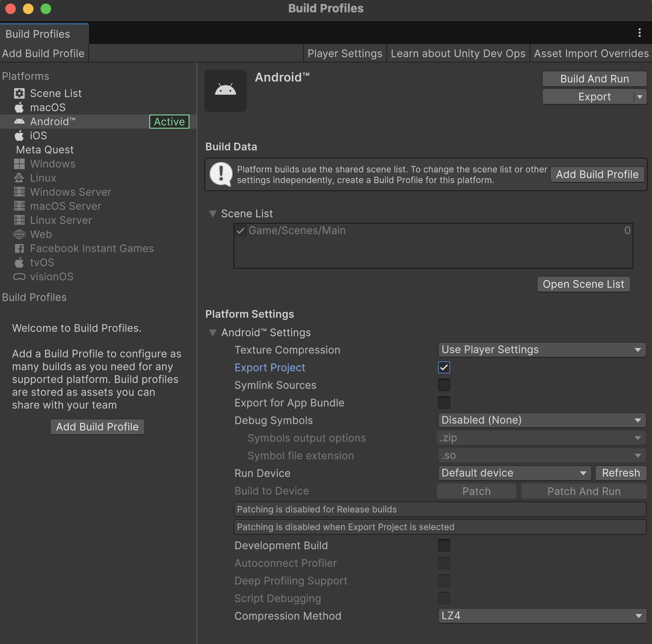This screenshot has width=652, height=644.
Task: Click the Windows logo icon
Action: tap(19, 164)
